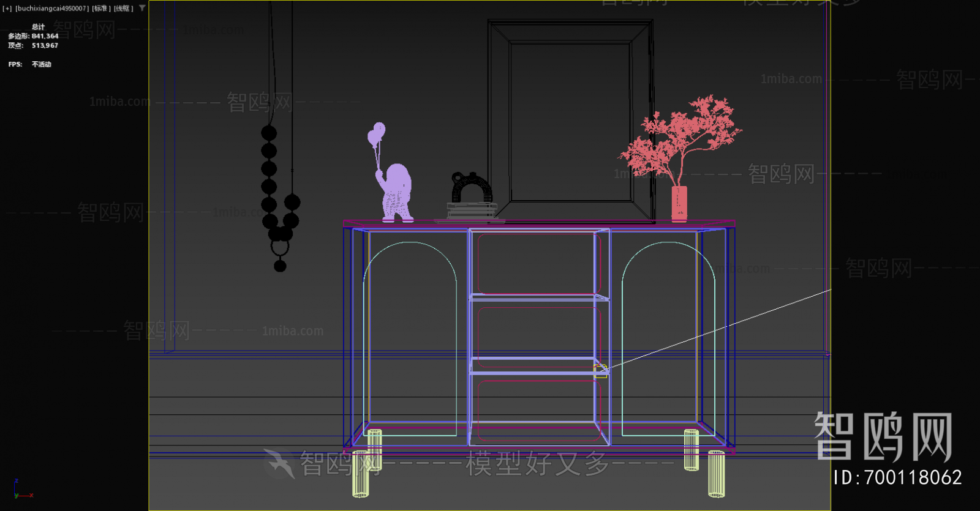Select the pink vase on the cabinet
The height and width of the screenshot is (511, 980).
coord(679,203)
